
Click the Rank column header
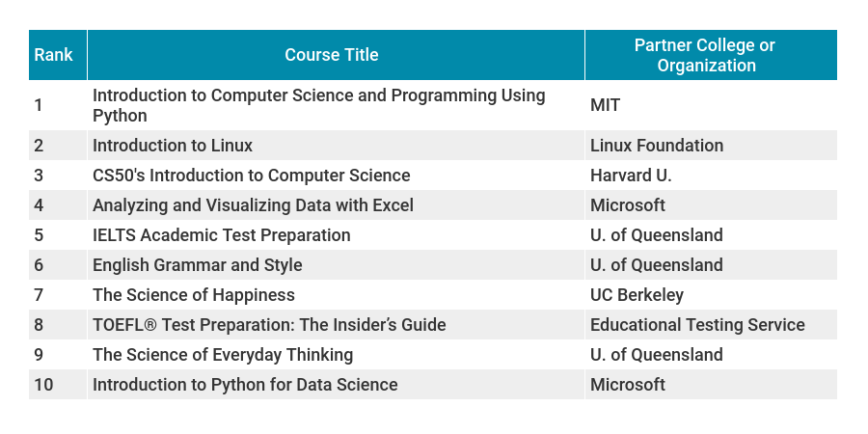pos(53,55)
